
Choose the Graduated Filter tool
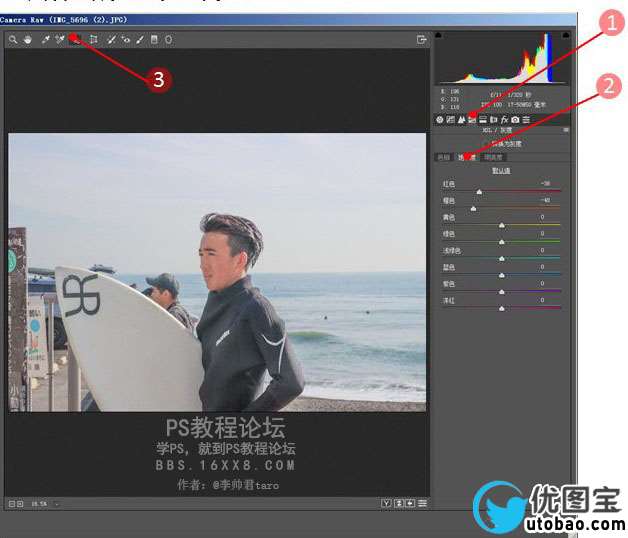click(x=154, y=39)
